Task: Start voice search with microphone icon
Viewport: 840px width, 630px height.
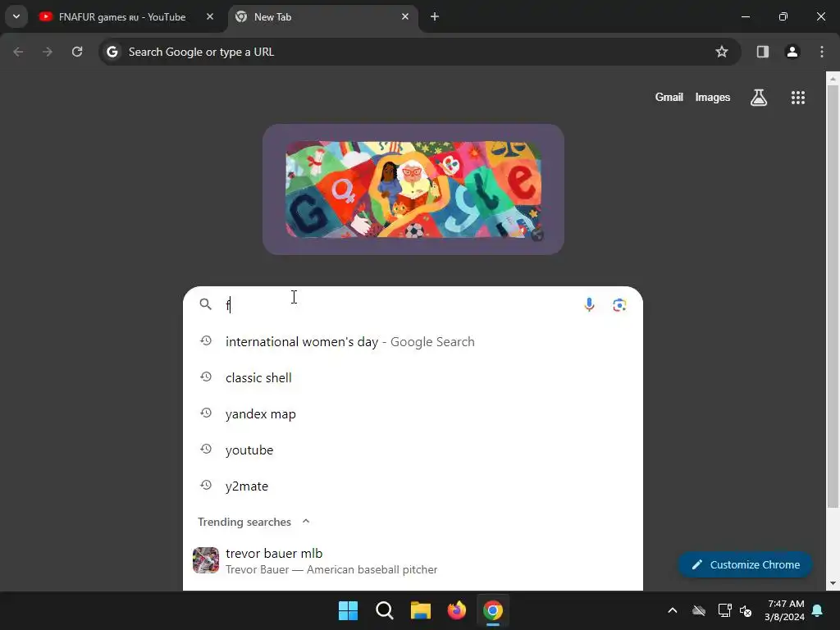Action: (x=589, y=304)
